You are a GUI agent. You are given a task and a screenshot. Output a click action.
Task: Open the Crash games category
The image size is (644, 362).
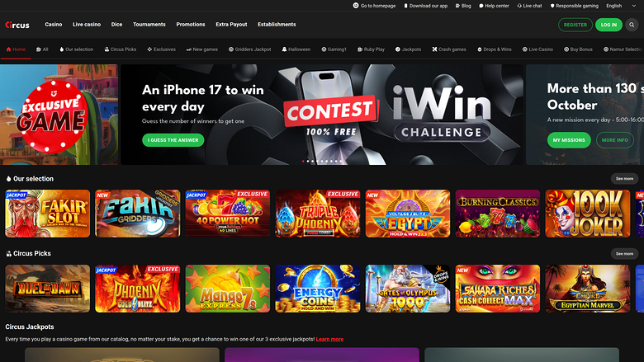tap(449, 49)
